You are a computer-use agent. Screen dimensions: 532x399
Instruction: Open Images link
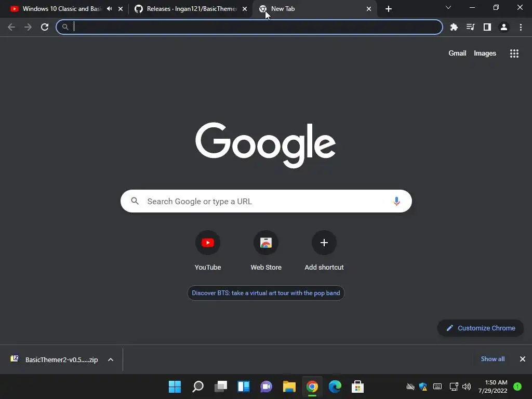pos(485,54)
